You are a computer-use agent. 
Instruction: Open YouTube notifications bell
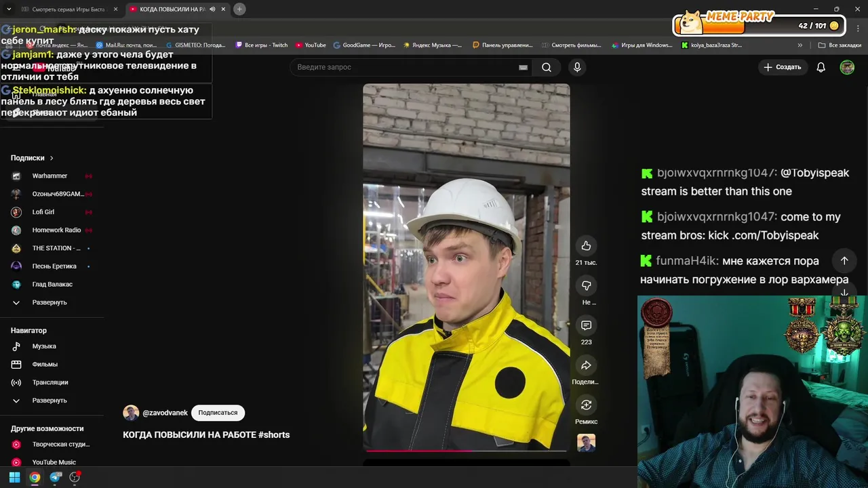821,67
